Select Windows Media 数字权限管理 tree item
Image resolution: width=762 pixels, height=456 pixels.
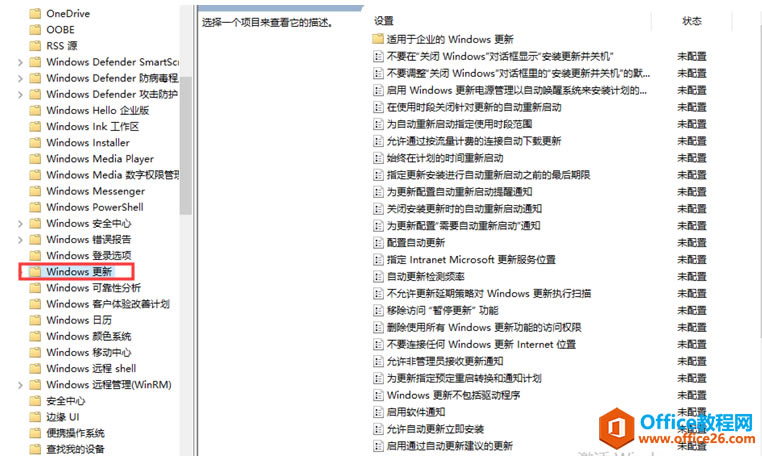pyautogui.click(x=112, y=175)
